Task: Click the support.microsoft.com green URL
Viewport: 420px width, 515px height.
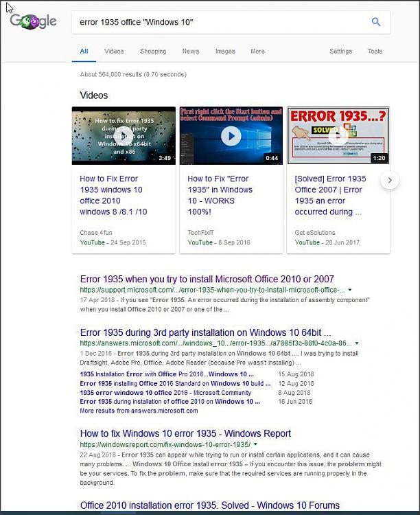Action: (213, 290)
